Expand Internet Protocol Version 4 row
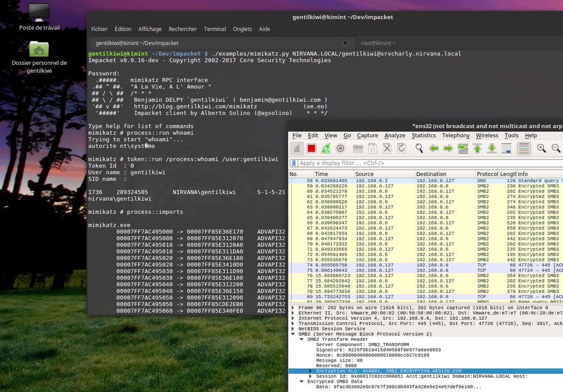This screenshot has width=563, height=392. tap(293, 318)
